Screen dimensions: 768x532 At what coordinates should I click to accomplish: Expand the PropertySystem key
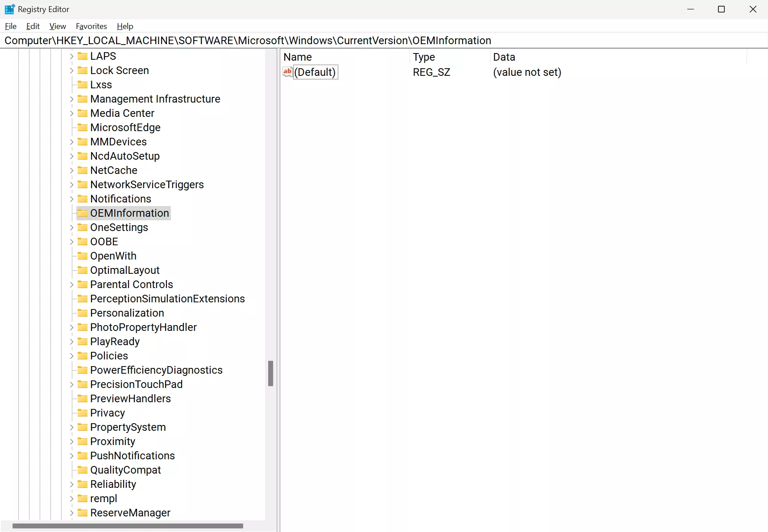[71, 427]
